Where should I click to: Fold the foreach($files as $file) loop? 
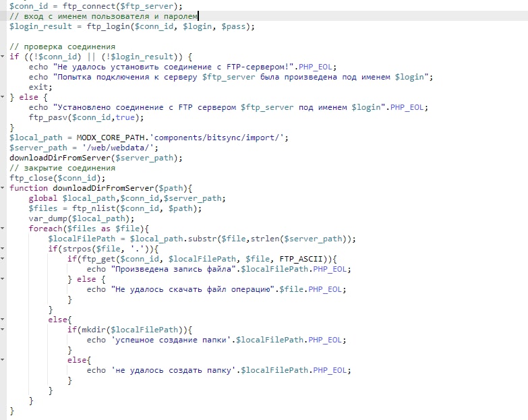tap(2, 228)
